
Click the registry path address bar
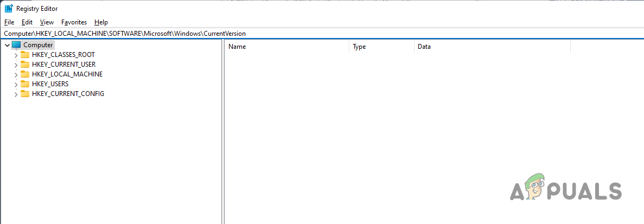tap(322, 34)
